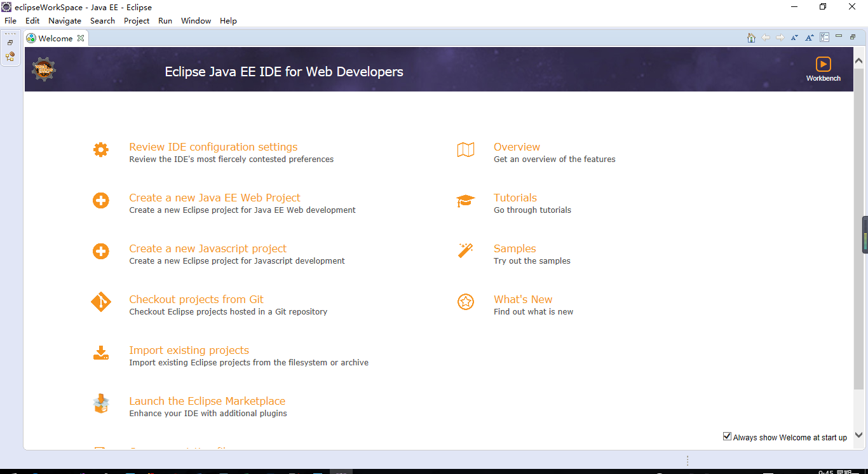Viewport: 868px width, 474px height.
Task: Click the map icon beside Overview
Action: coord(466,149)
